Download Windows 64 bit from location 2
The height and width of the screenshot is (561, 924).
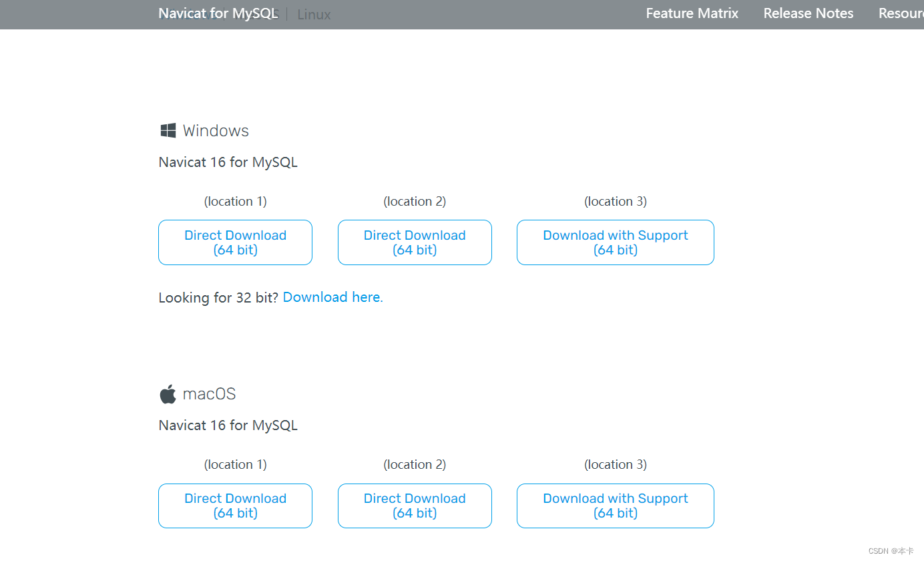point(415,242)
